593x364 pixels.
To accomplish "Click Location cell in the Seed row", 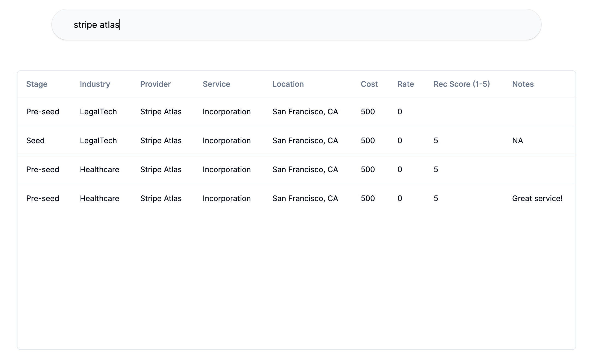I will click(x=305, y=141).
